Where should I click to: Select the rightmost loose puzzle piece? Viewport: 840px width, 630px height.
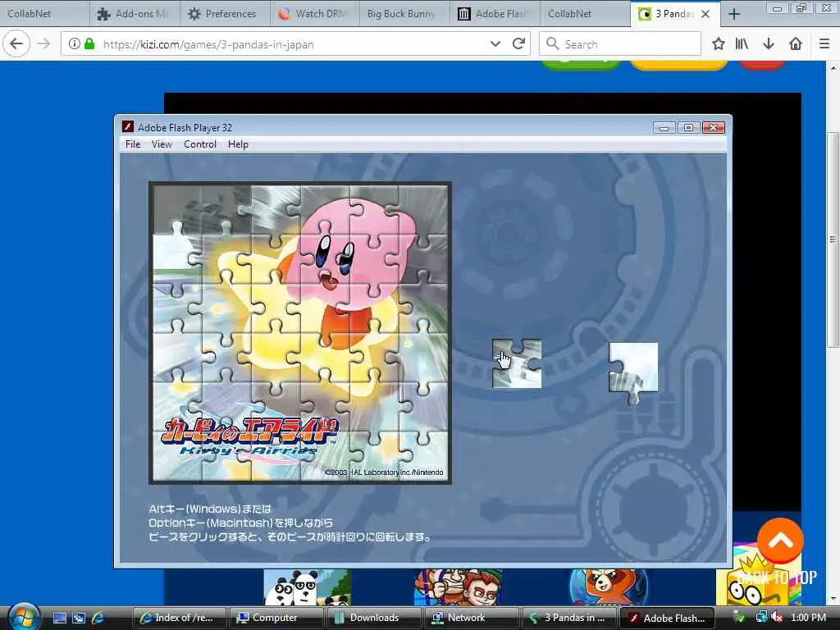click(633, 372)
